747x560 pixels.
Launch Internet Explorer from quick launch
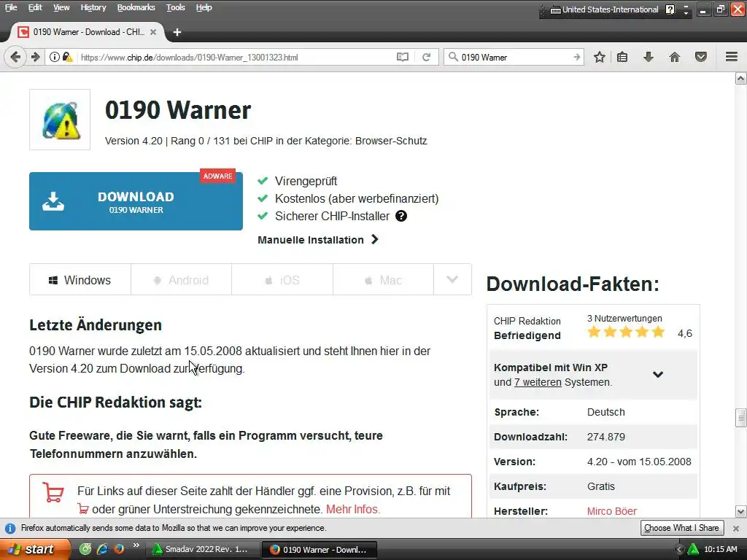pos(102,549)
